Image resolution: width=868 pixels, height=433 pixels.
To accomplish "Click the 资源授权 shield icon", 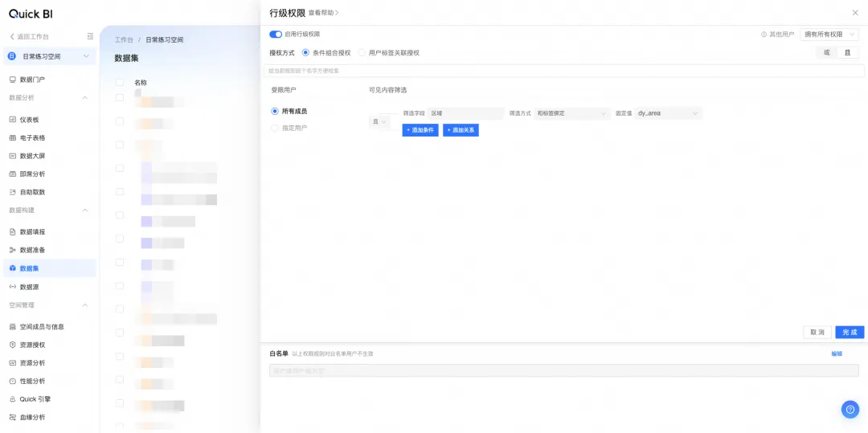I will [13, 345].
